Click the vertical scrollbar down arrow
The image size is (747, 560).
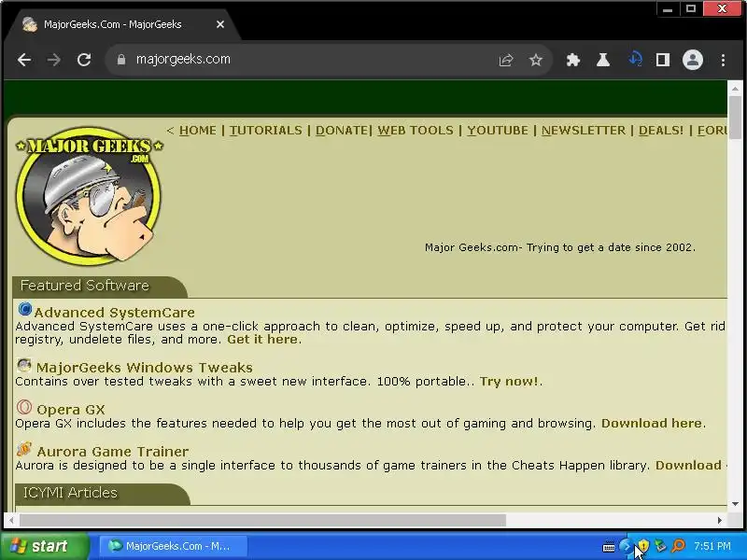click(735, 504)
